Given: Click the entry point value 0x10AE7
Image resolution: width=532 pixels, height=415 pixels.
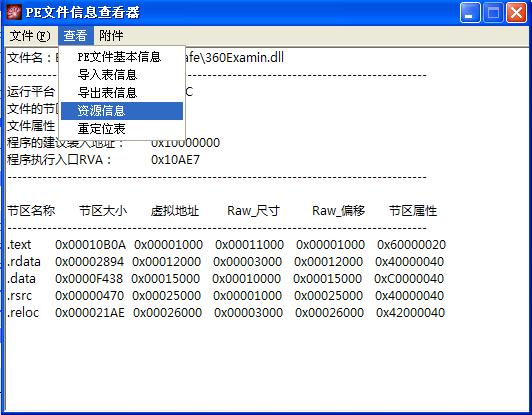Looking at the screenshot, I should click(175, 159).
